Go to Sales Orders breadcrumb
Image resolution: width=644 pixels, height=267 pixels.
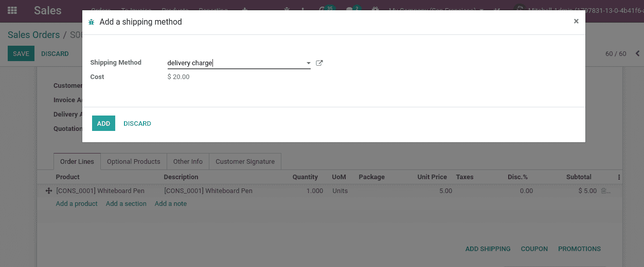(33, 35)
